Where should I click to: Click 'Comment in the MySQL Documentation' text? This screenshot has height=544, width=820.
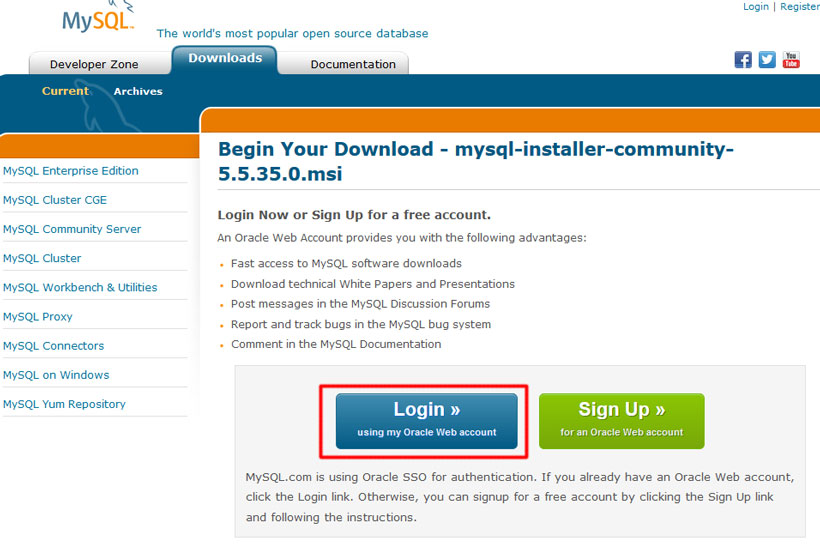336,344
